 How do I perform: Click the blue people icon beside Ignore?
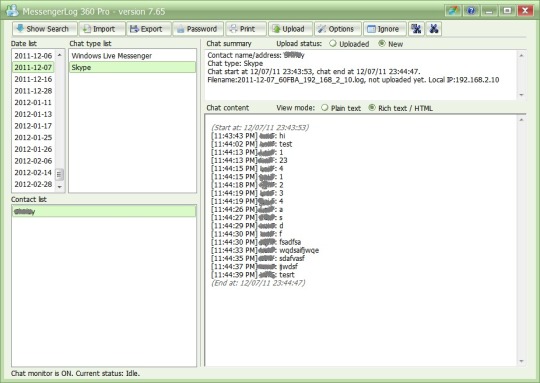pyautogui.click(x=416, y=29)
